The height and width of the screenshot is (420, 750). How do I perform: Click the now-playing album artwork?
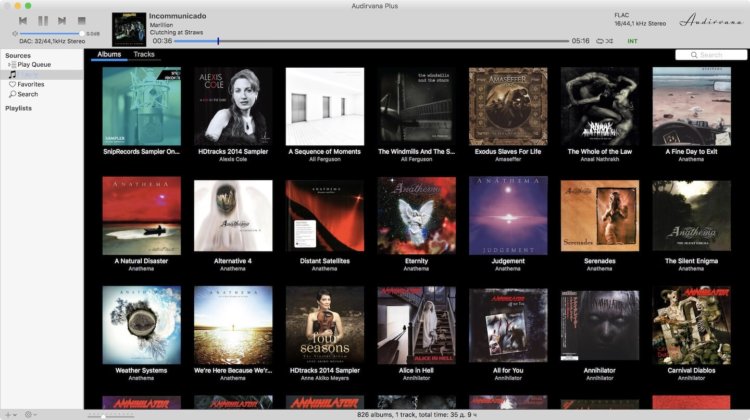tap(129, 30)
